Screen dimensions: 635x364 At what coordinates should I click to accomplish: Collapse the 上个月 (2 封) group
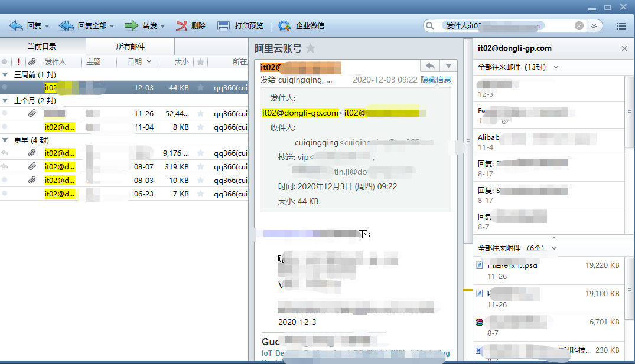tap(5, 101)
